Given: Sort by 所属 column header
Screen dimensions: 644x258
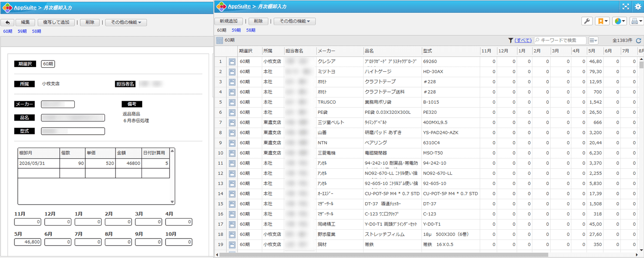Looking at the screenshot, I should [x=273, y=51].
